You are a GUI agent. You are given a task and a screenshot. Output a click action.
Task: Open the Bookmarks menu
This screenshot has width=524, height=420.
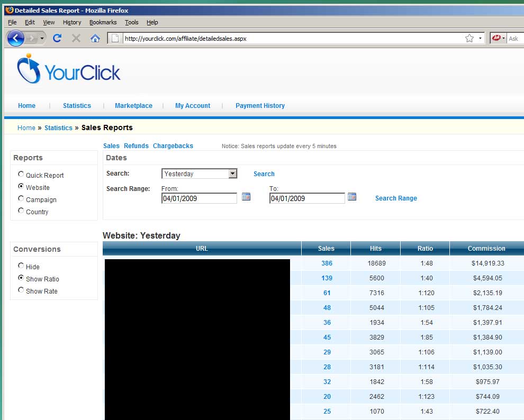pyautogui.click(x=103, y=22)
